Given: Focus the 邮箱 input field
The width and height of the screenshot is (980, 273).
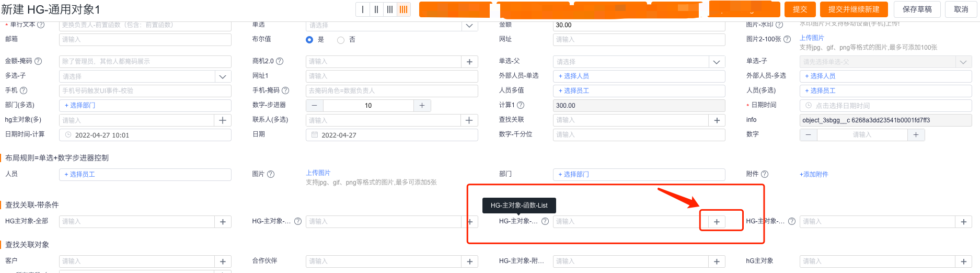Looking at the screenshot, I should (x=145, y=40).
